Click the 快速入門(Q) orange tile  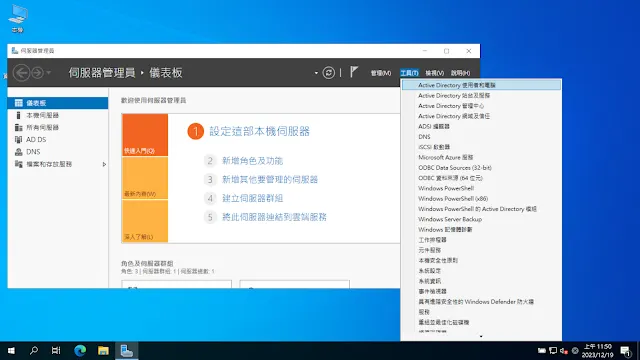145,135
